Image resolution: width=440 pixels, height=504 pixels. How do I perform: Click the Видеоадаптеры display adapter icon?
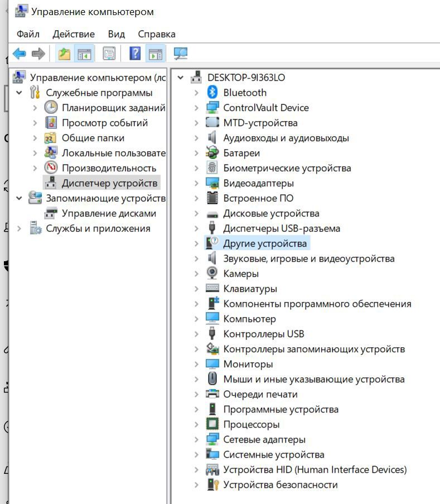(212, 183)
